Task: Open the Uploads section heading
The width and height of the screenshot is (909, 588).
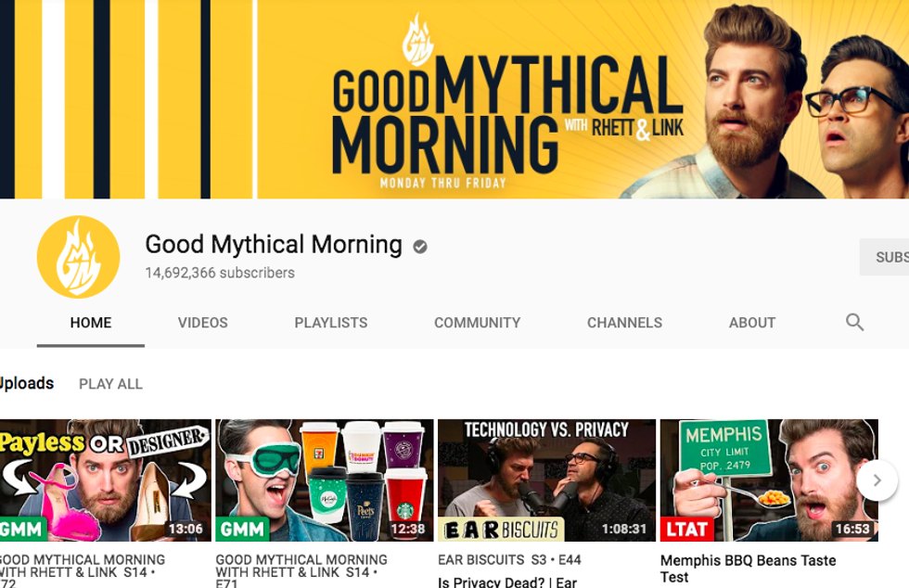Action: [27, 384]
